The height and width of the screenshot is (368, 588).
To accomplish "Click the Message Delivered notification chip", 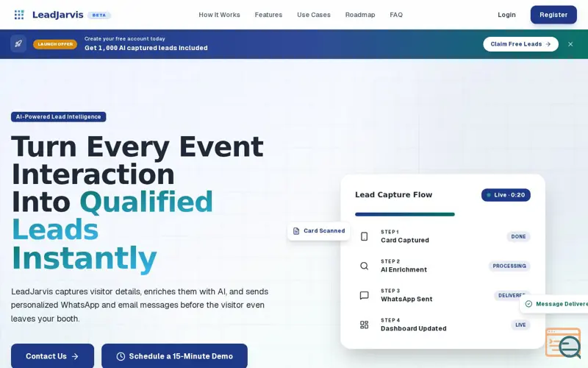I will [x=554, y=304].
